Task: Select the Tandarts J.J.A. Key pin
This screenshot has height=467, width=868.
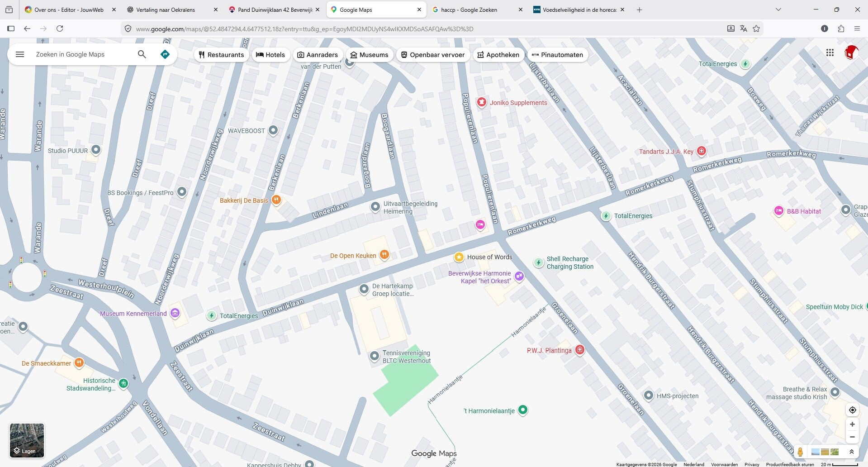Action: click(702, 151)
